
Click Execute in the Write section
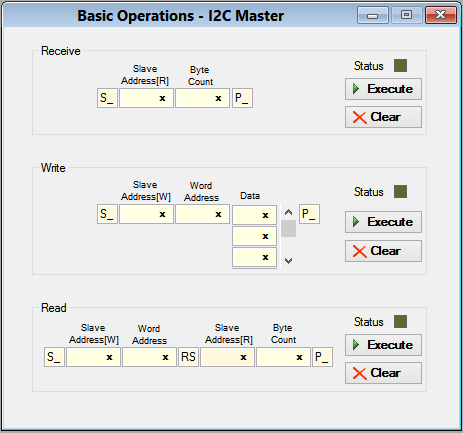point(383,222)
